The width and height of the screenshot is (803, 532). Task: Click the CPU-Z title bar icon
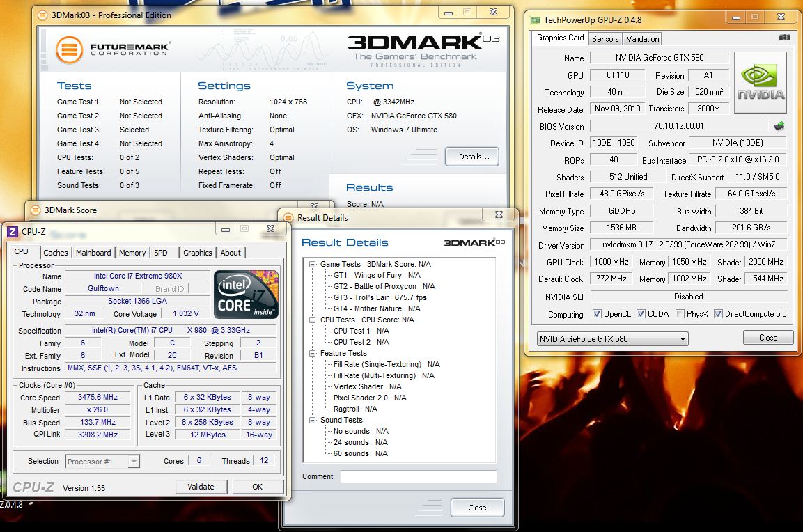click(x=12, y=231)
